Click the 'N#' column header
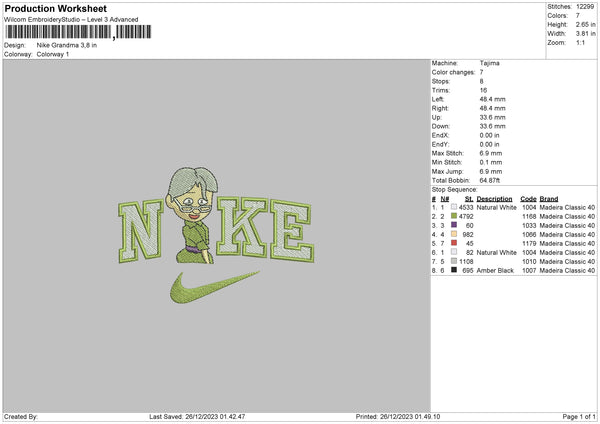600x424 pixels. 444,199
